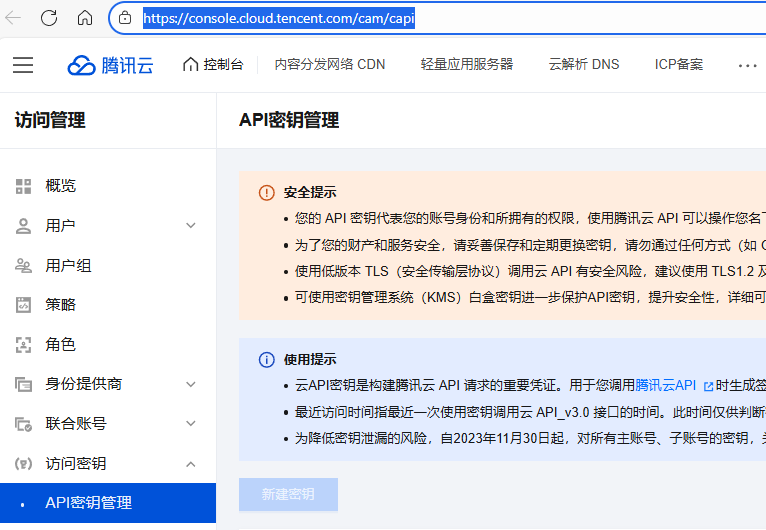This screenshot has width=766, height=530.
Task: Expand the 用户 submenu chevron
Action: (x=191, y=226)
